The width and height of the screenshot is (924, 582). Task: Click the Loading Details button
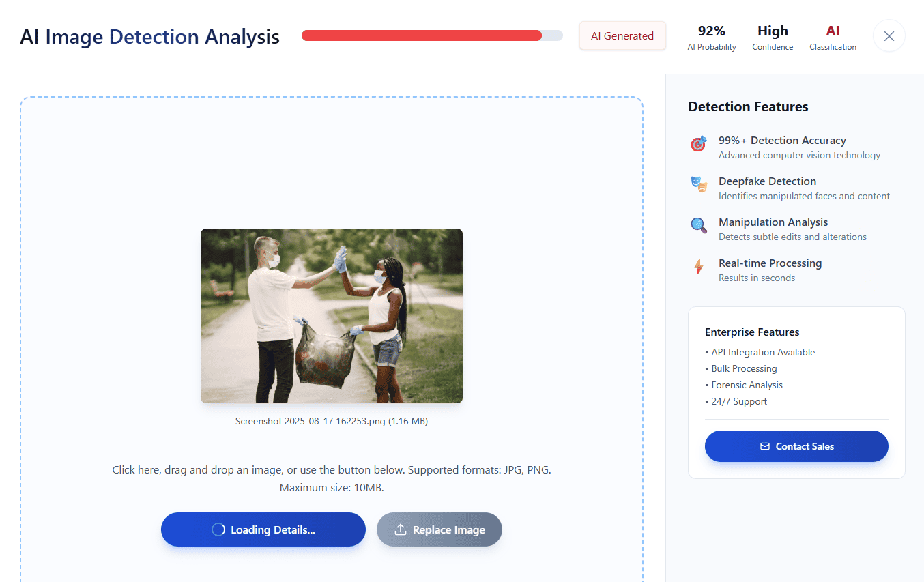[x=263, y=529]
